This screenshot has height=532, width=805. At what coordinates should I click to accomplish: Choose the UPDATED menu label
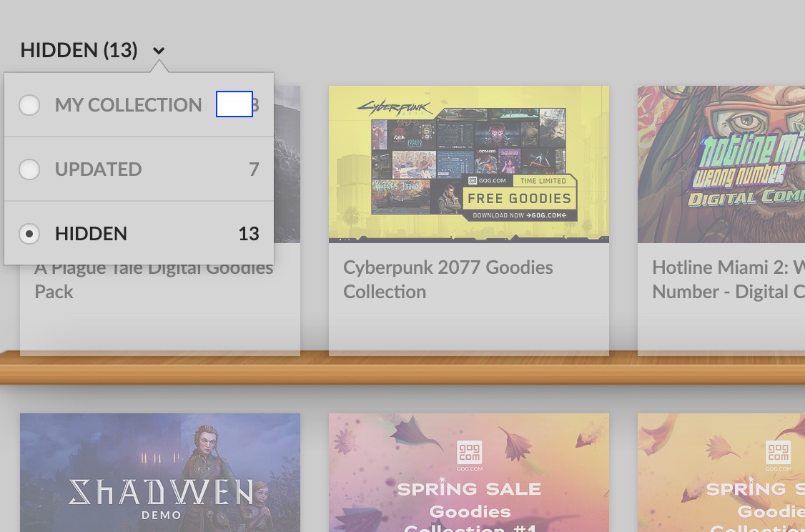[98, 169]
